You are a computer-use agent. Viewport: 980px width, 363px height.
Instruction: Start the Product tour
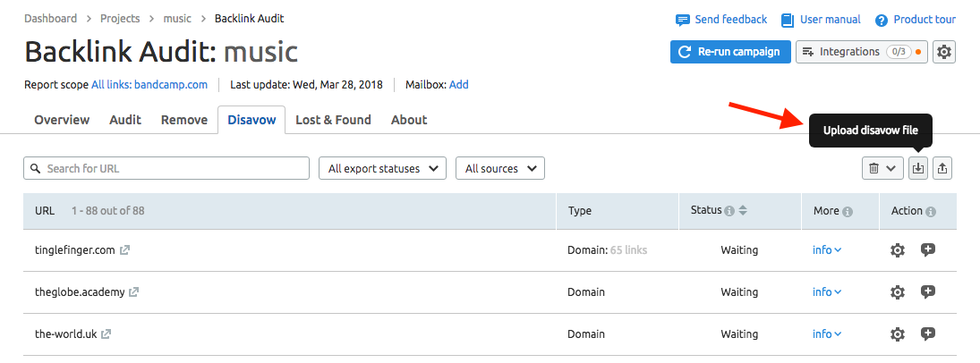pyautogui.click(x=915, y=20)
